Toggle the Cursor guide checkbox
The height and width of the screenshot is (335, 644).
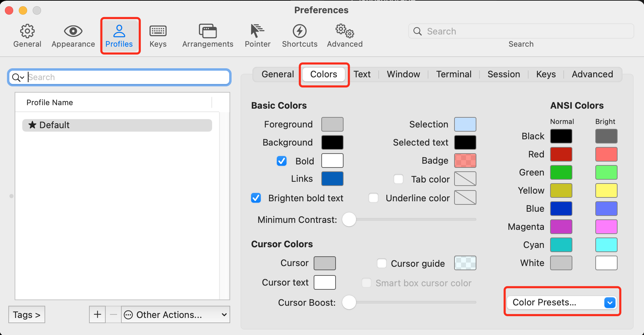tap(382, 263)
